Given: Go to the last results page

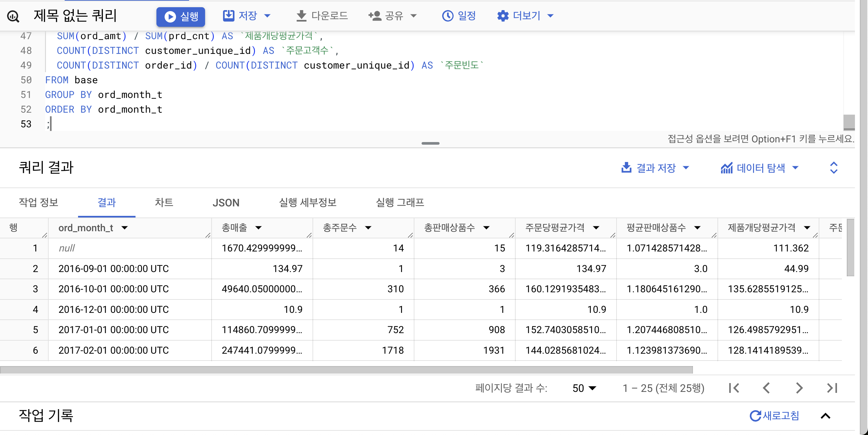Looking at the screenshot, I should click(832, 388).
